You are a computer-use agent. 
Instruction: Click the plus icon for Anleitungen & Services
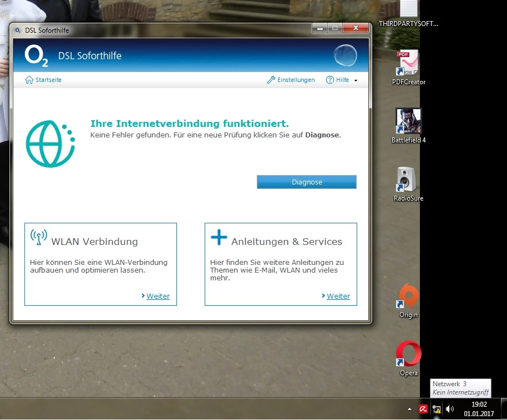click(x=219, y=237)
